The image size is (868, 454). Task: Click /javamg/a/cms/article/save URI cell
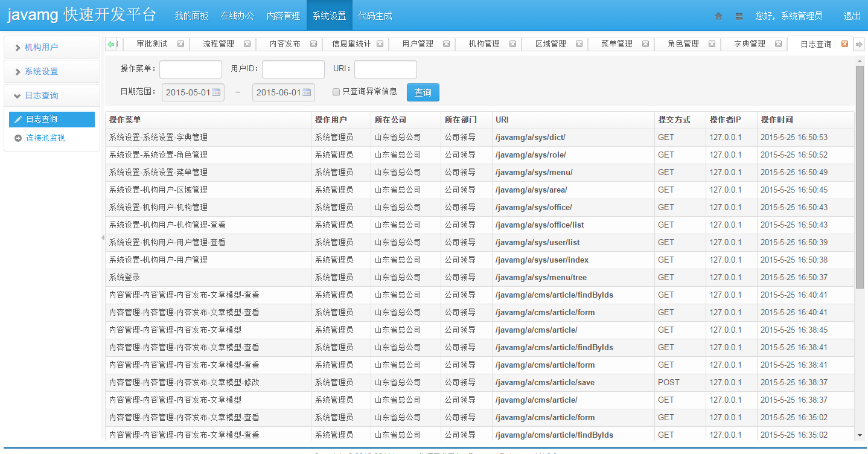coord(573,383)
